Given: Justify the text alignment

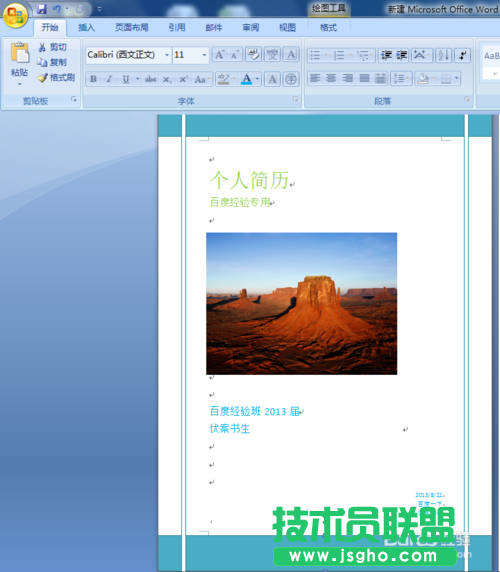Looking at the screenshot, I should click(364, 78).
